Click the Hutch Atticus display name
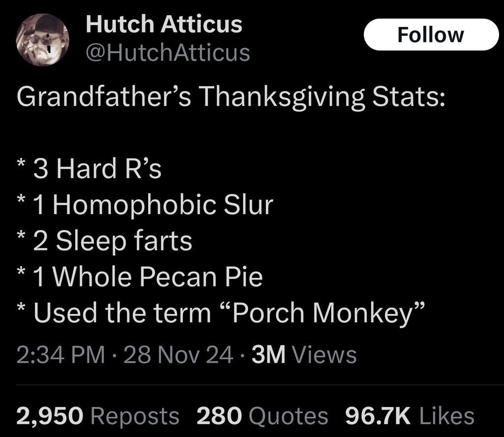The height and width of the screenshot is (437, 504). (164, 24)
